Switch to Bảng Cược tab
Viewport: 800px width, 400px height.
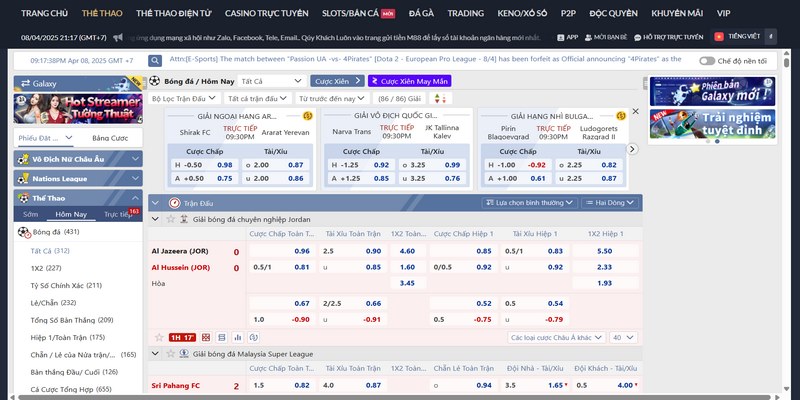(x=110, y=138)
